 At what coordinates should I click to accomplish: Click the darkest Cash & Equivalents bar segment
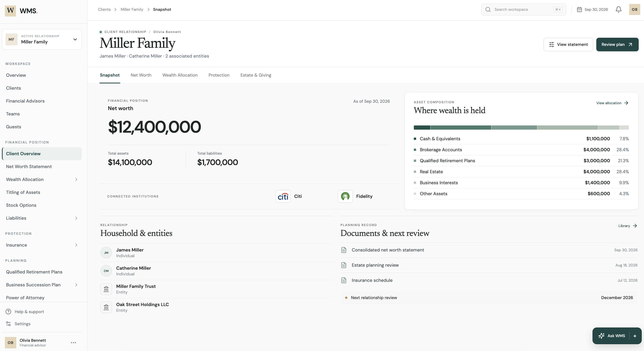(422, 128)
